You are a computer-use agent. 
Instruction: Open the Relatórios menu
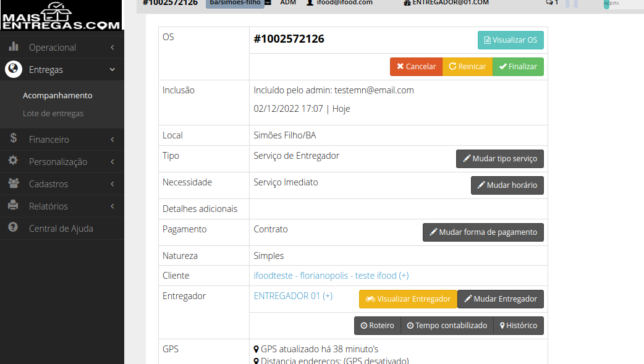[x=62, y=206]
